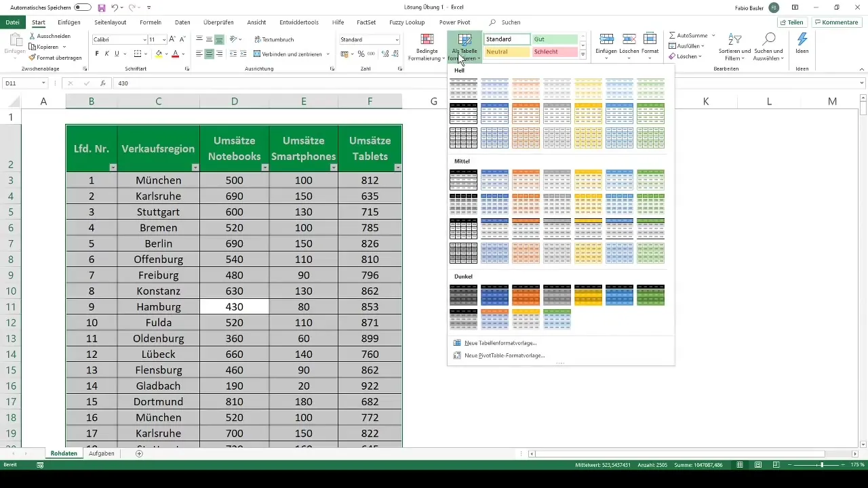868x488 pixels.
Task: Click the percent style icon
Action: point(361,54)
